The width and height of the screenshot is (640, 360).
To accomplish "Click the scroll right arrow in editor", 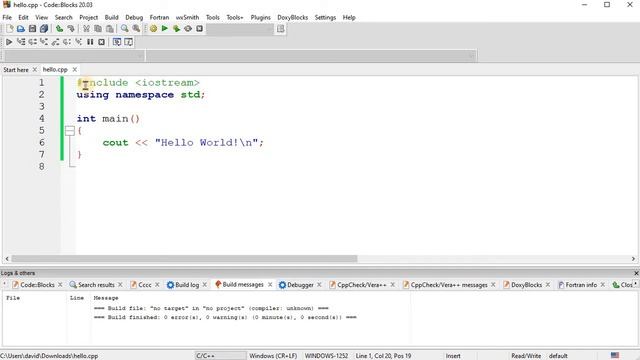I will click(x=633, y=259).
